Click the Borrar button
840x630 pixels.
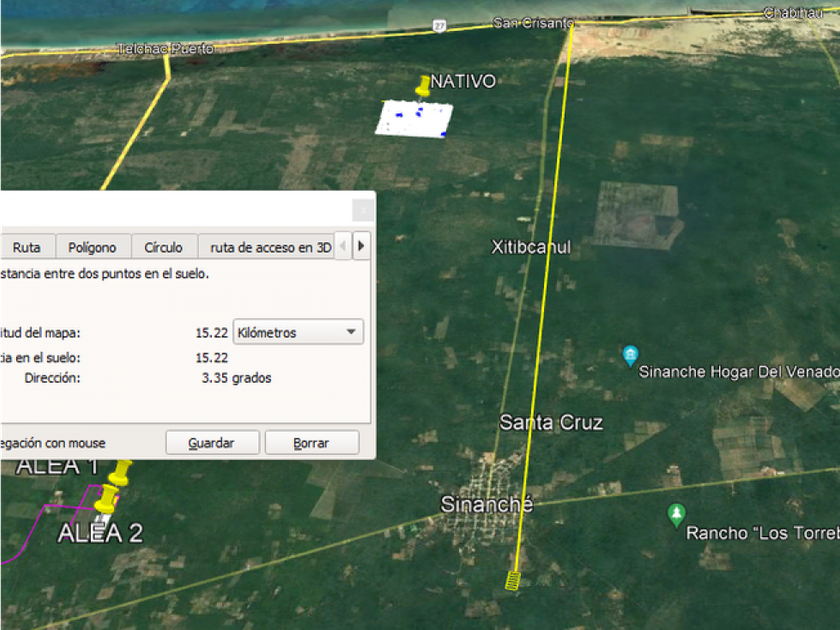coord(311,443)
